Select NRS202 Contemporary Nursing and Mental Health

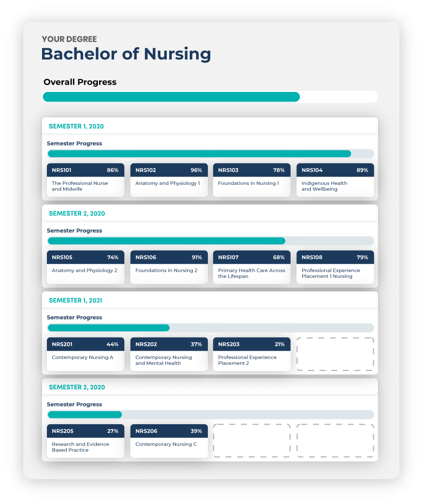point(169,354)
